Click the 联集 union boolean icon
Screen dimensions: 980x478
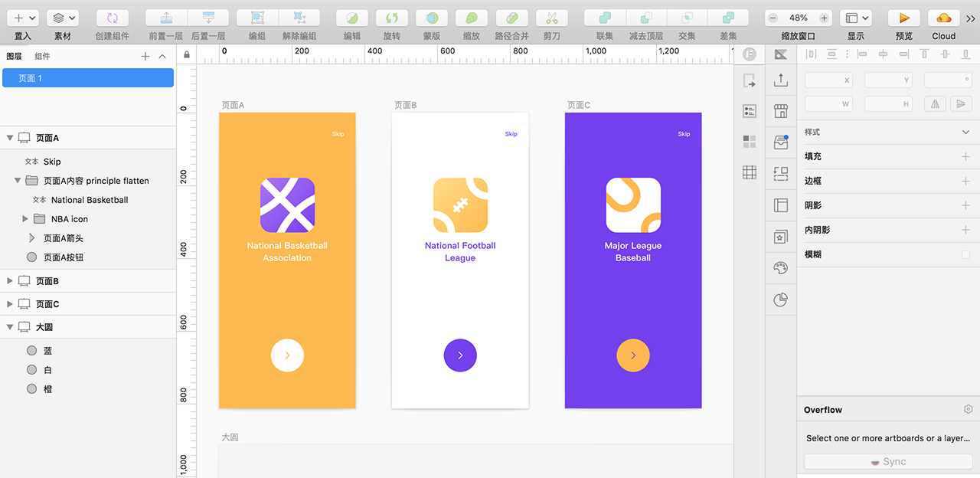pos(605,18)
